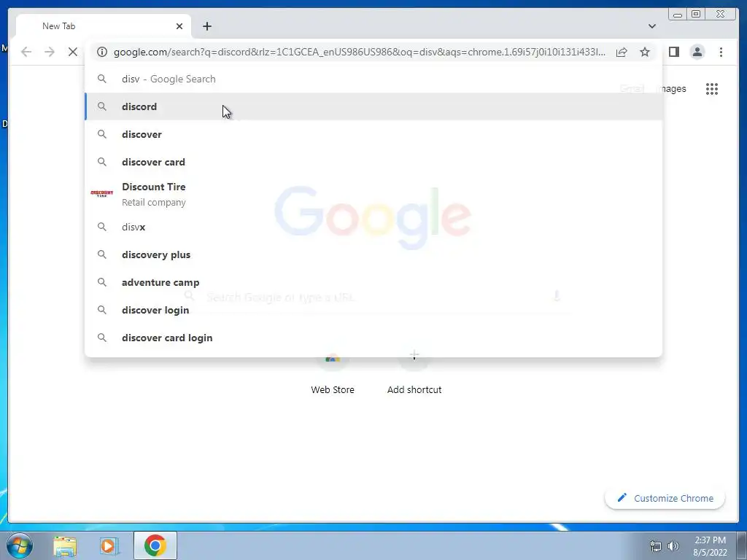Open the Windows Start menu
This screenshot has height=560, width=747.
[19, 545]
